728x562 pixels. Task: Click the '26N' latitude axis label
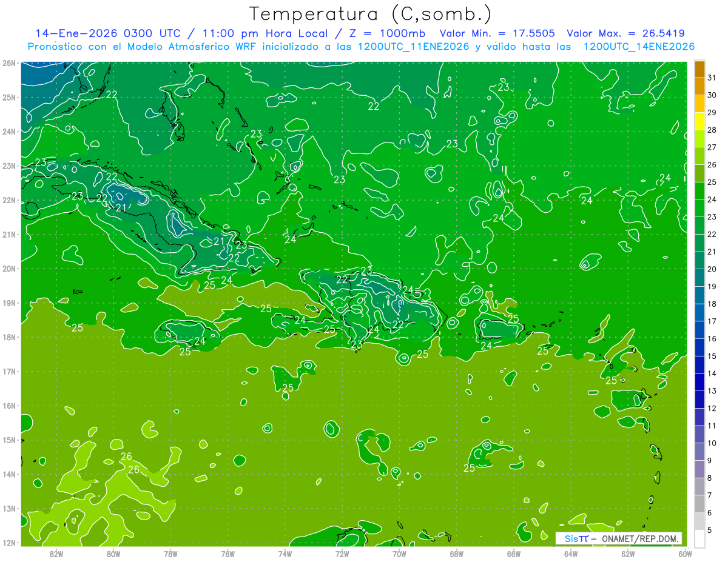(9, 63)
